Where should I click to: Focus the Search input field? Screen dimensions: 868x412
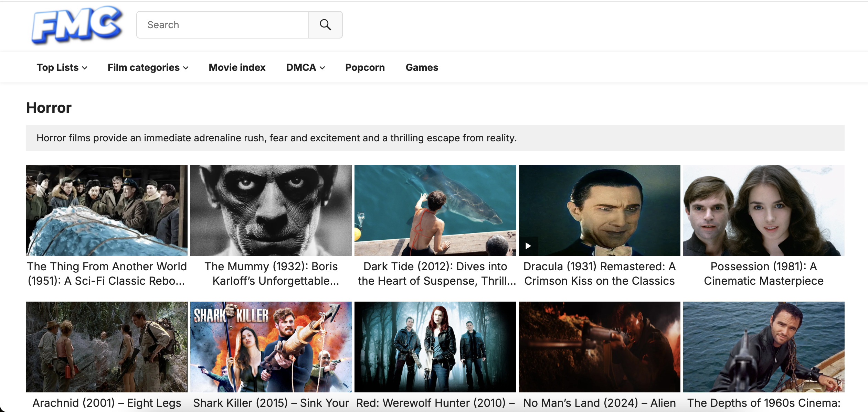pyautogui.click(x=223, y=25)
